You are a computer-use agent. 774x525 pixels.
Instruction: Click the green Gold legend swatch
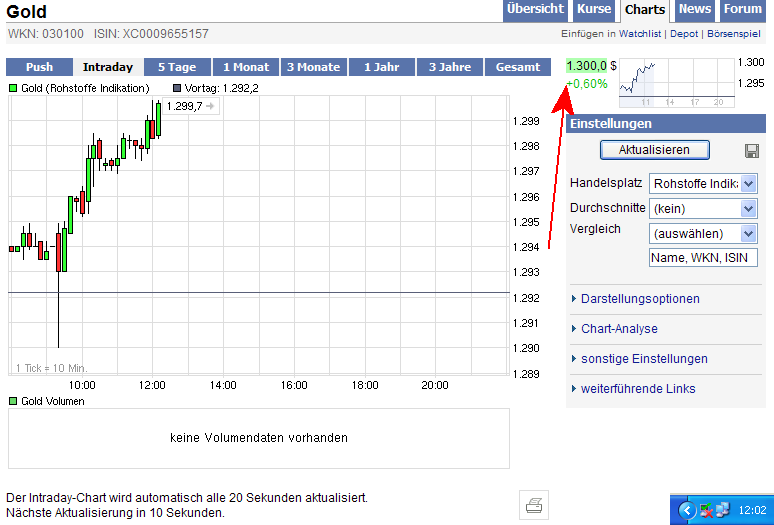[13, 88]
